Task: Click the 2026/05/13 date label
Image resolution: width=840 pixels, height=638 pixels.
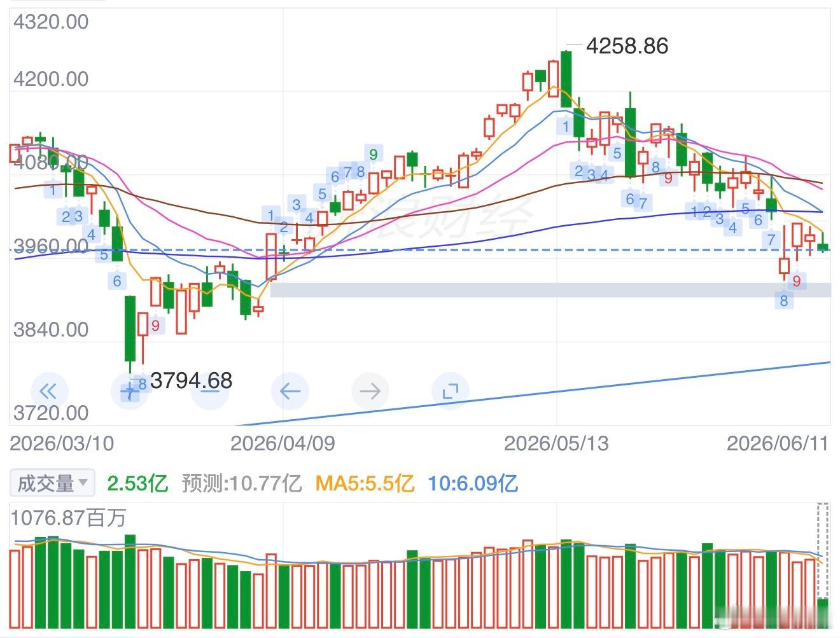Action: (x=556, y=443)
